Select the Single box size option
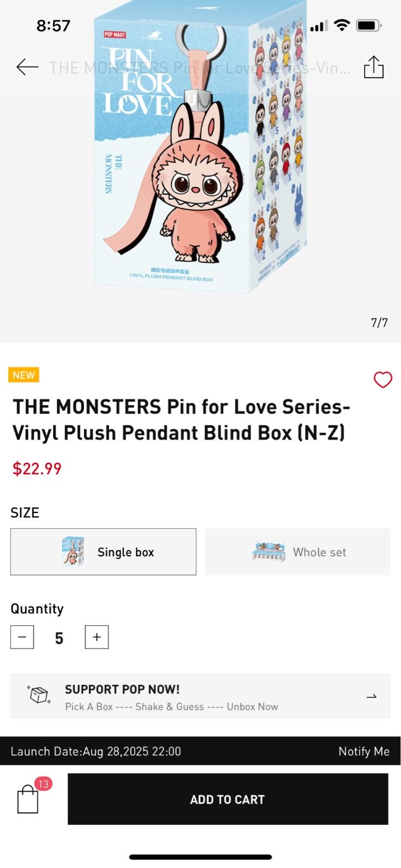The height and width of the screenshot is (868, 401). (x=125, y=552)
